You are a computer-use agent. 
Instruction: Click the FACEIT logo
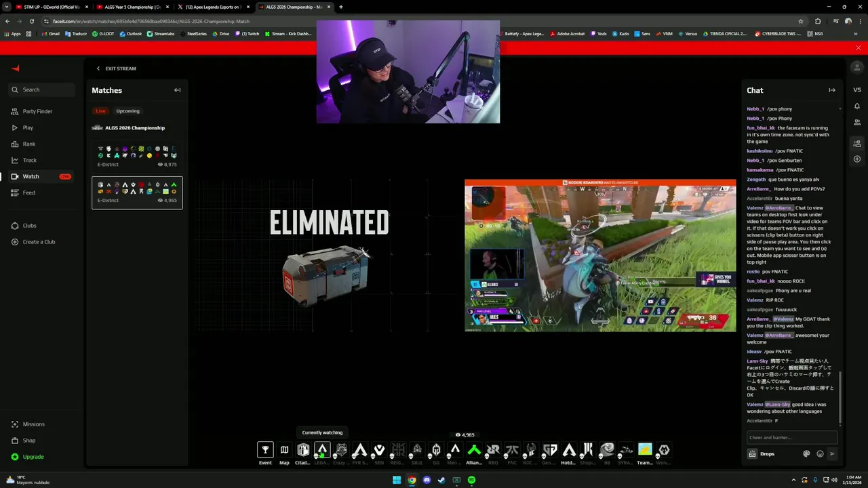click(x=16, y=68)
